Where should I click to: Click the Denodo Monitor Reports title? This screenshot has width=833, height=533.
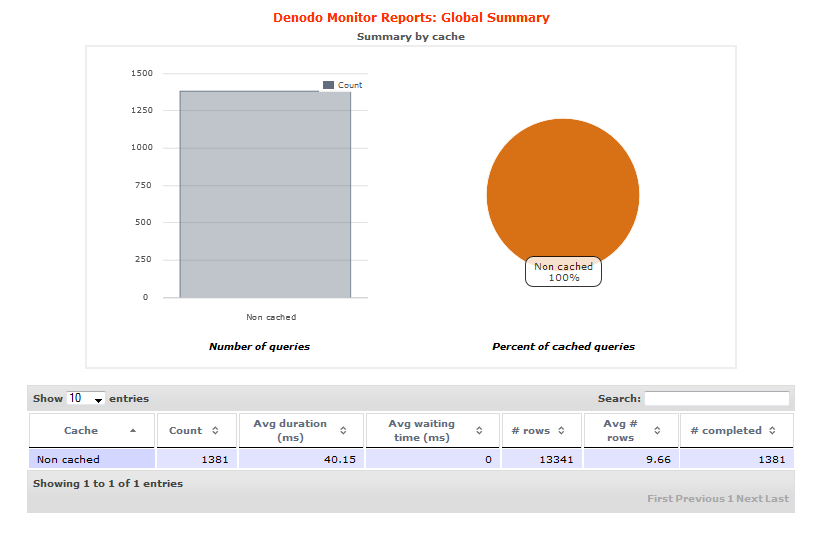[411, 18]
